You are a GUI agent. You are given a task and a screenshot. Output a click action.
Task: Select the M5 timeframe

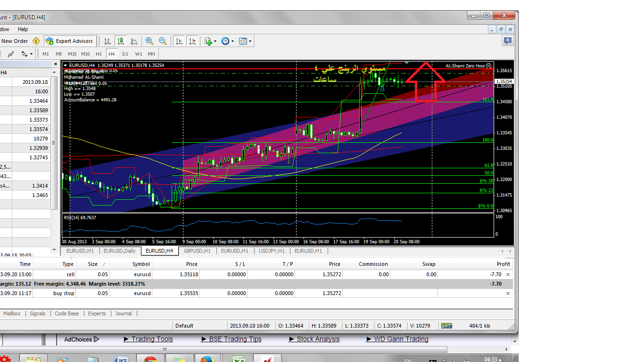[58, 54]
